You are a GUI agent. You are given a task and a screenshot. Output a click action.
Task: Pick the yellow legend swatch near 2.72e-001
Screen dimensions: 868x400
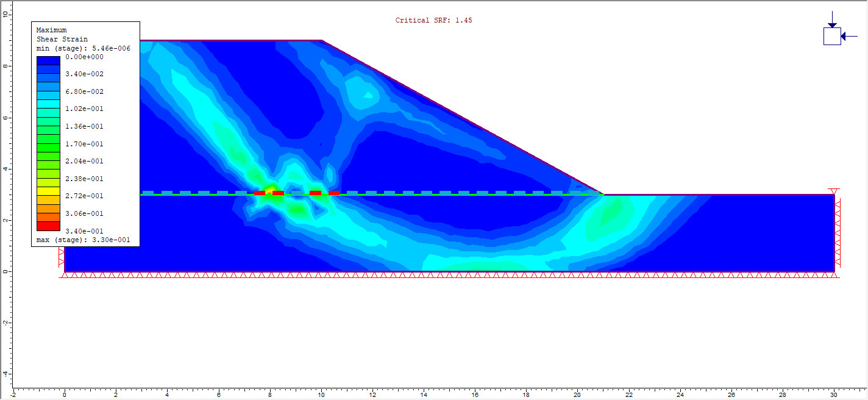48,191
